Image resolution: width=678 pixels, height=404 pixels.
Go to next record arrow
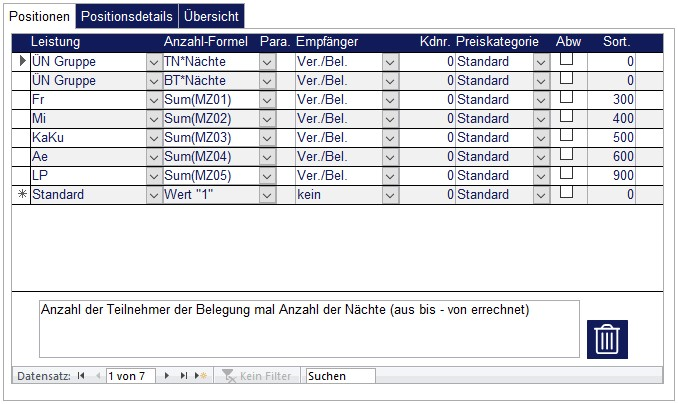coord(167,376)
